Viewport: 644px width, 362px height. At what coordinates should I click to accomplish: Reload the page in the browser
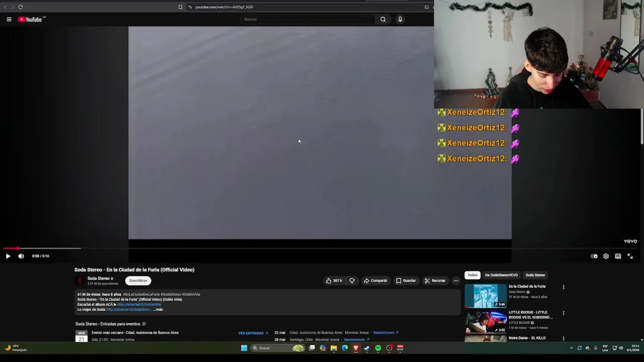[x=21, y=7]
